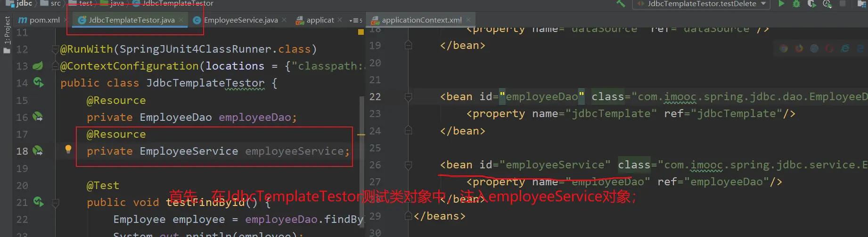868x237 pixels.
Task: Click src folder in the breadcrumb
Action: 51,4
